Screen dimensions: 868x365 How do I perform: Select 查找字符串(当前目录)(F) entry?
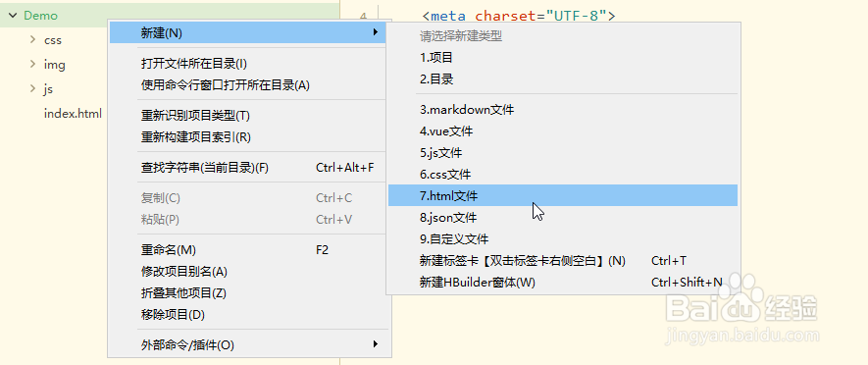coord(249,167)
